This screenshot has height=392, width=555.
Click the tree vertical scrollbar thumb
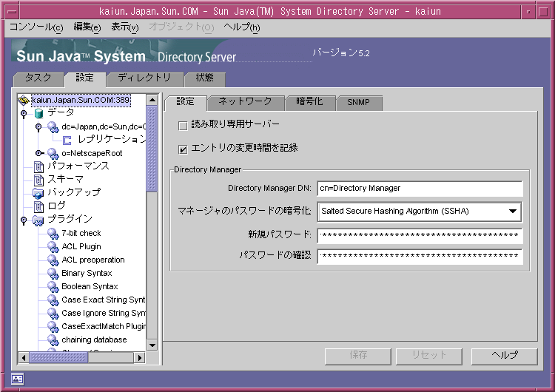(x=152, y=149)
